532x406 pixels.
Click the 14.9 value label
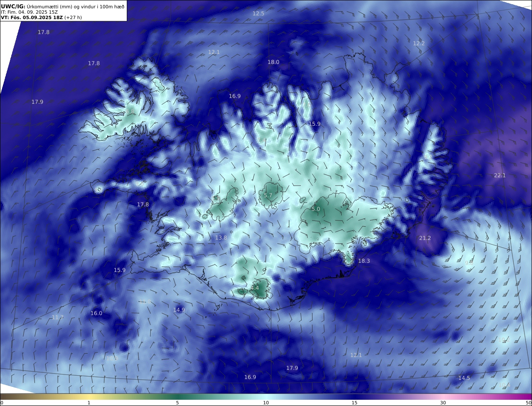(179, 310)
